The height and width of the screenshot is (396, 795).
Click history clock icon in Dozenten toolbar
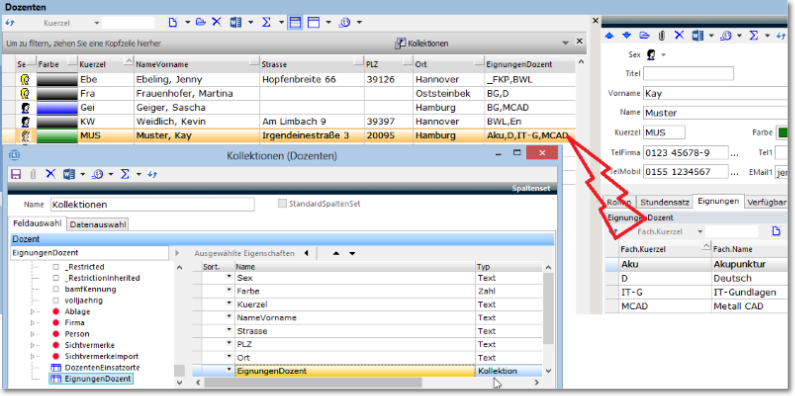pos(344,22)
